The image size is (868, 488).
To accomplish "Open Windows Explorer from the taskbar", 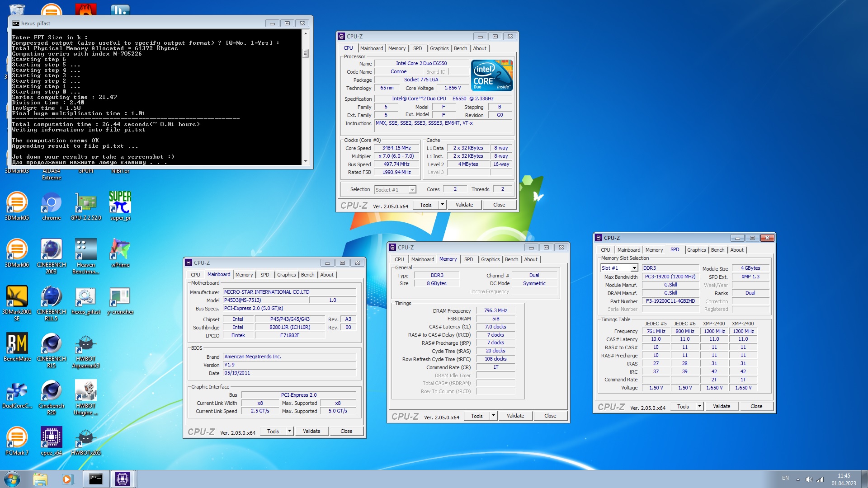I will [40, 479].
